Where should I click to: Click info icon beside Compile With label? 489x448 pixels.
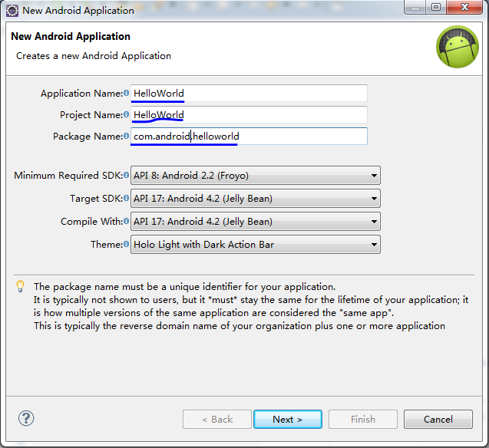point(126,221)
